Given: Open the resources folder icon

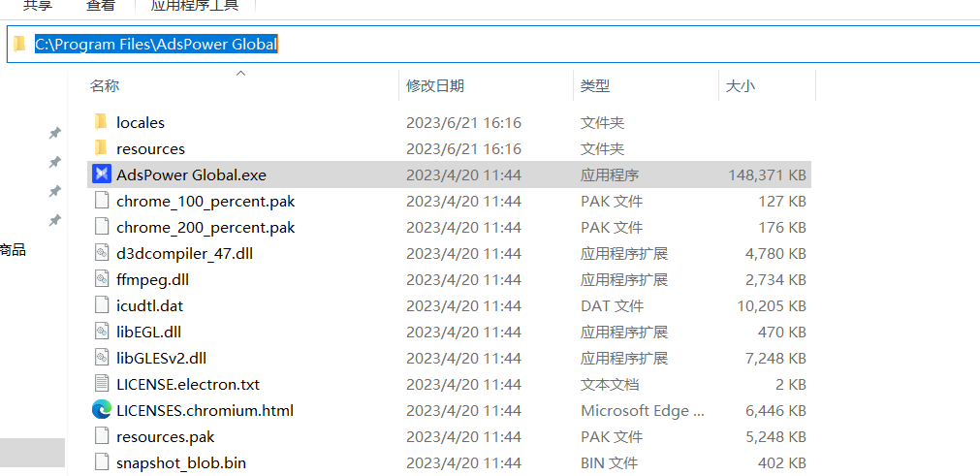Looking at the screenshot, I should coord(101,148).
